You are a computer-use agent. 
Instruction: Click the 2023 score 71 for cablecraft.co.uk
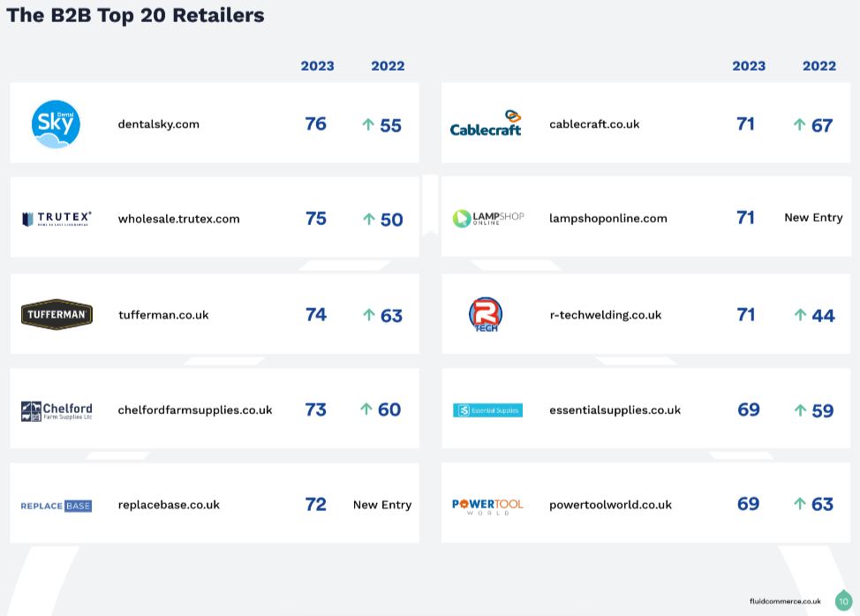746,124
